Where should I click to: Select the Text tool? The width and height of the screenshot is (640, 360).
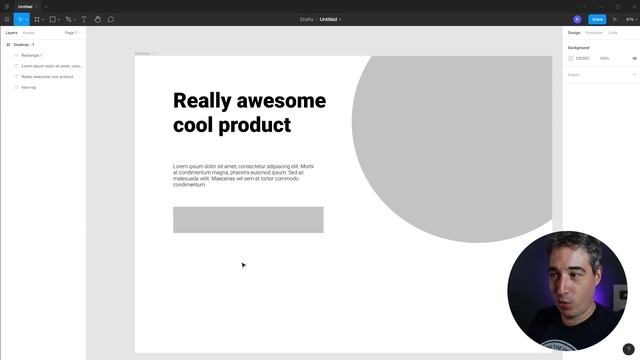tap(84, 19)
